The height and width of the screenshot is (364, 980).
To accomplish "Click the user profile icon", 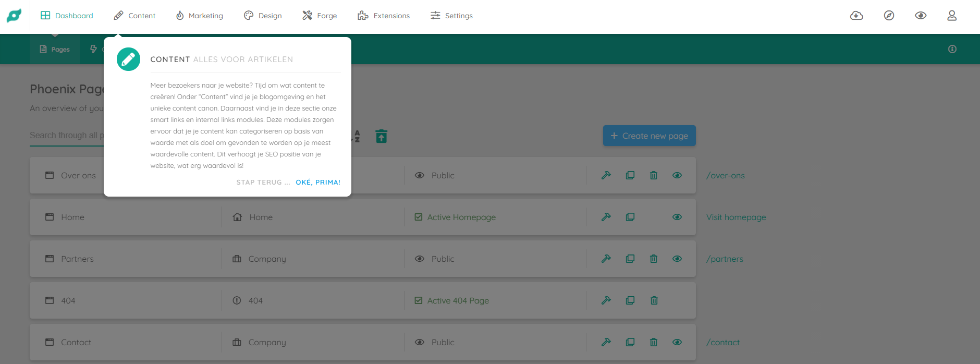I will [952, 16].
